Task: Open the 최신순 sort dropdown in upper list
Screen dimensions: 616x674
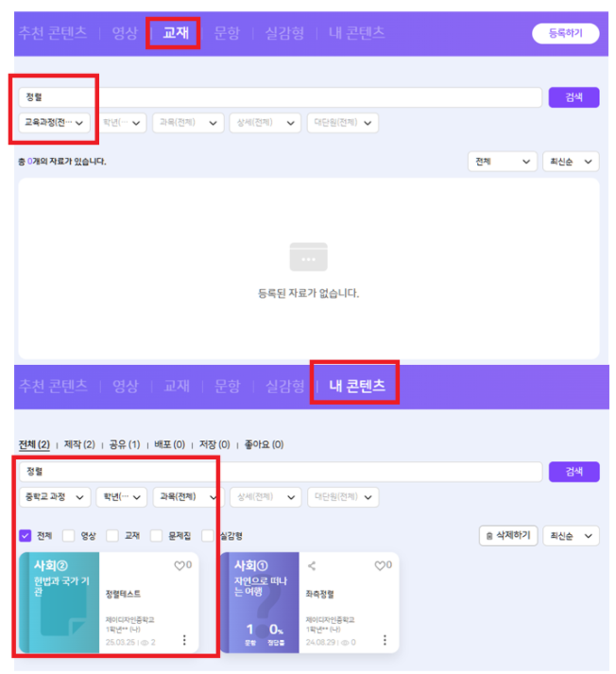Action: coord(573,162)
